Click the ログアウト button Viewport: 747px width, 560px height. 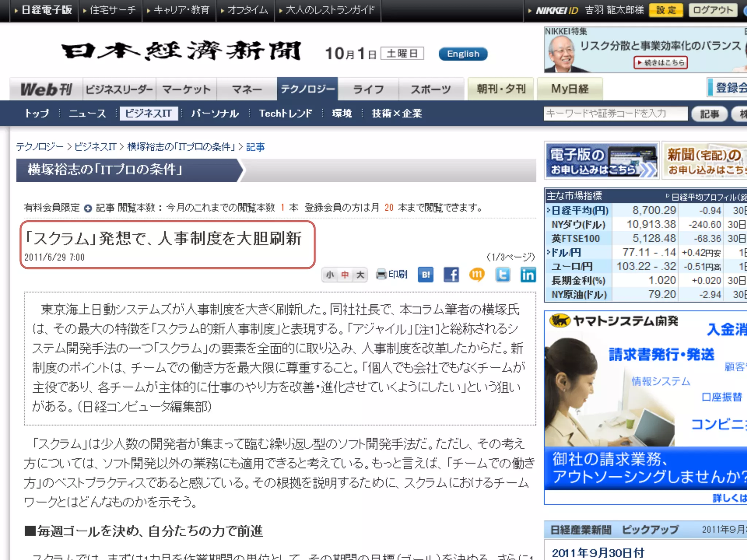(x=713, y=10)
